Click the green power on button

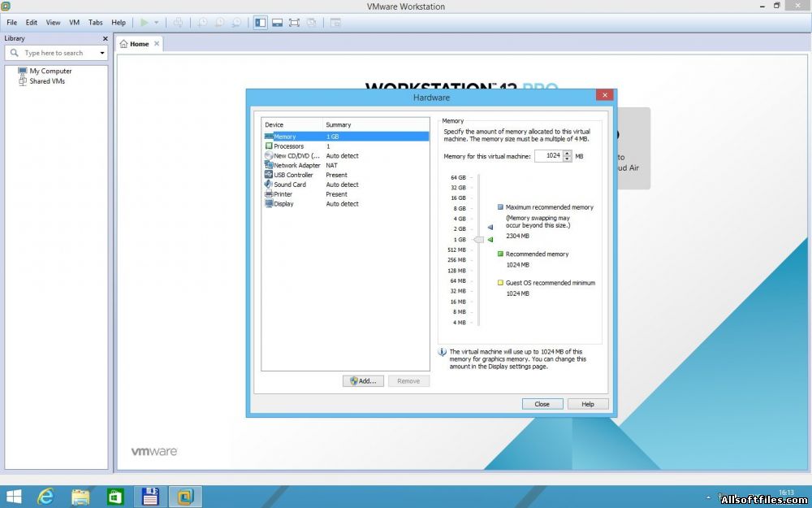pyautogui.click(x=145, y=23)
